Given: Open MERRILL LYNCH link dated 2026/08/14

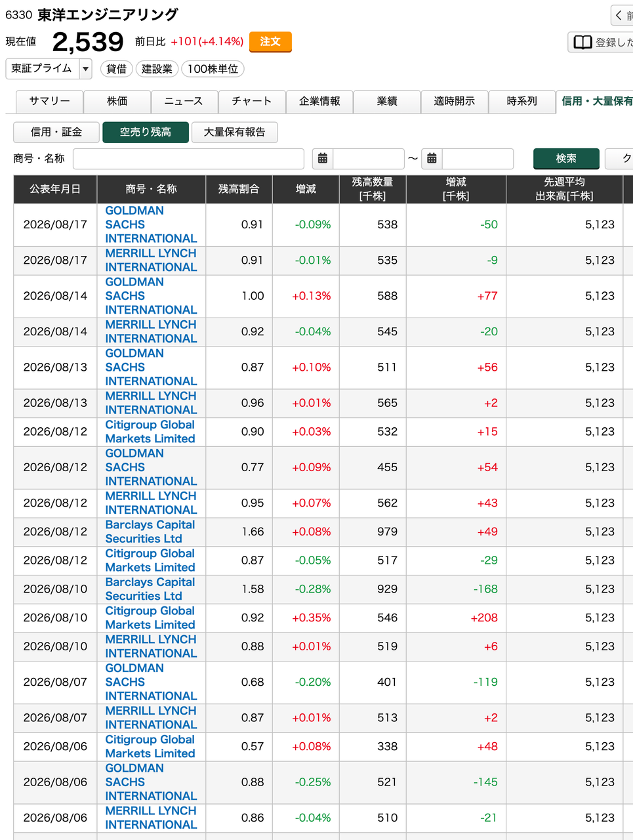Looking at the screenshot, I should pyautogui.click(x=151, y=332).
